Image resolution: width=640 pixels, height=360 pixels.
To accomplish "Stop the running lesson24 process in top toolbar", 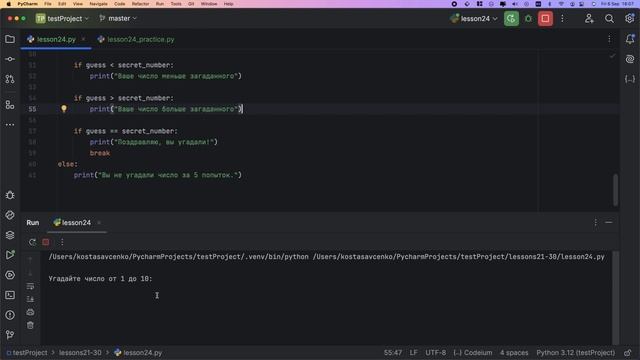I will point(545,19).
